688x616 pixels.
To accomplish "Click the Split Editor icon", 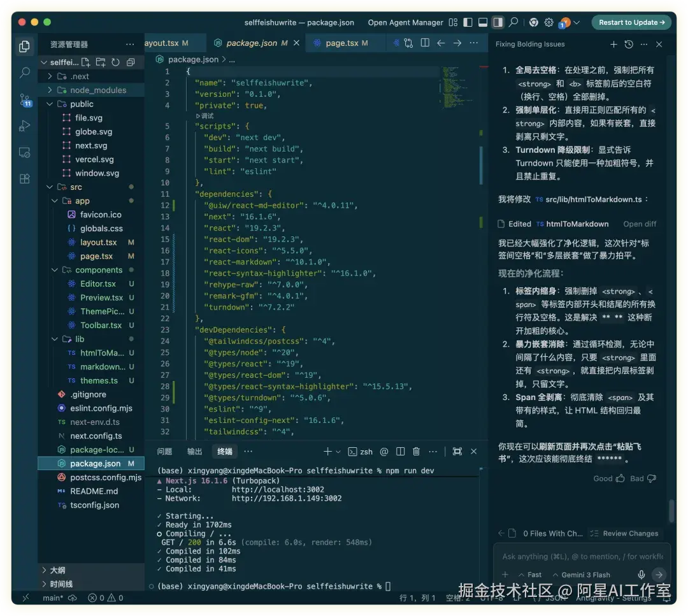I will pos(425,43).
